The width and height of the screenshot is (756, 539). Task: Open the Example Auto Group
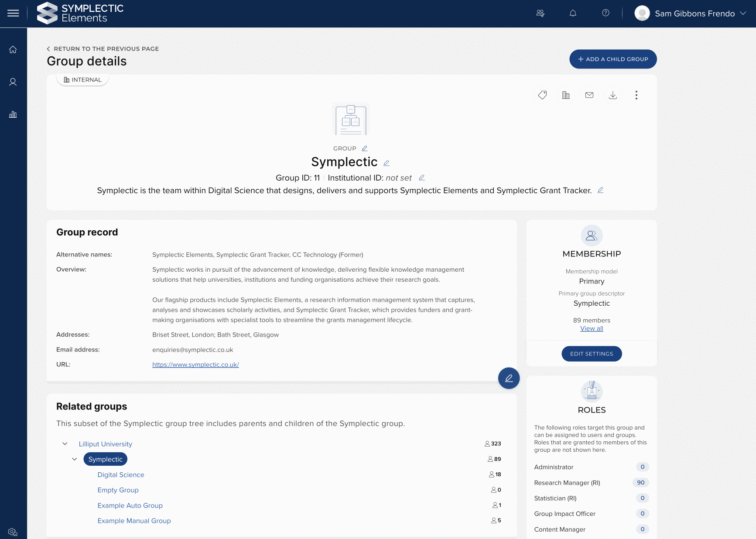(130, 505)
